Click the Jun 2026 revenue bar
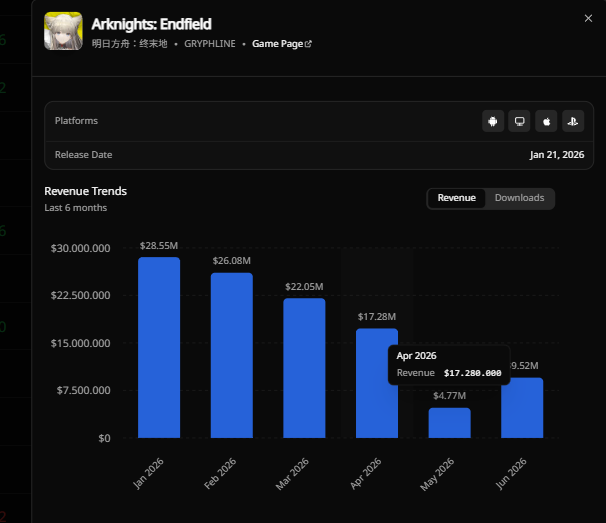This screenshot has height=523, width=606. 522,408
